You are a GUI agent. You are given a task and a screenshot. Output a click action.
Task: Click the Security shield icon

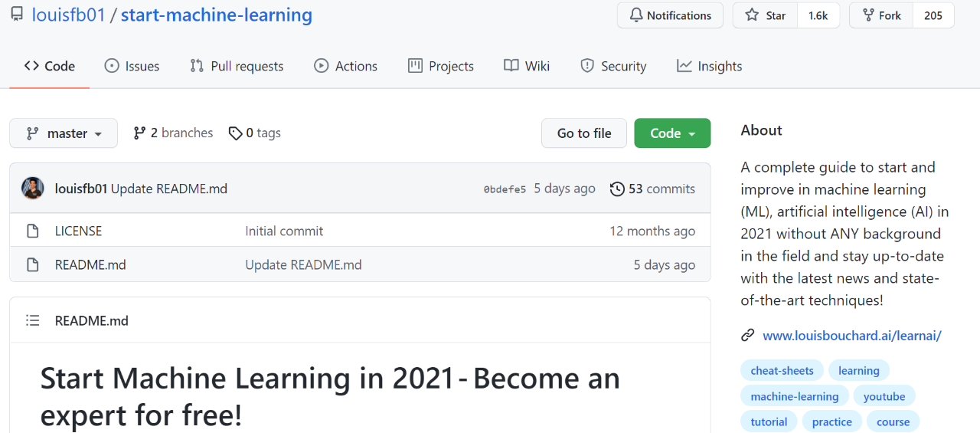[587, 66]
